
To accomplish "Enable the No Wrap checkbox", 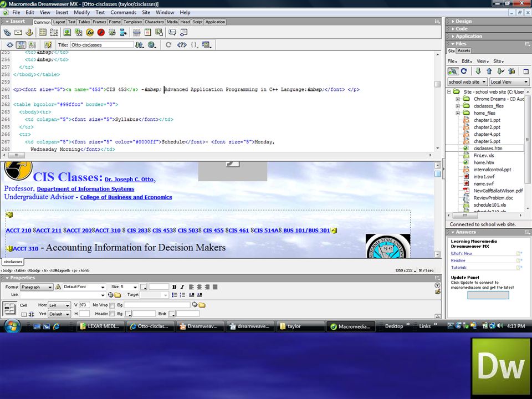I will click(112, 305).
